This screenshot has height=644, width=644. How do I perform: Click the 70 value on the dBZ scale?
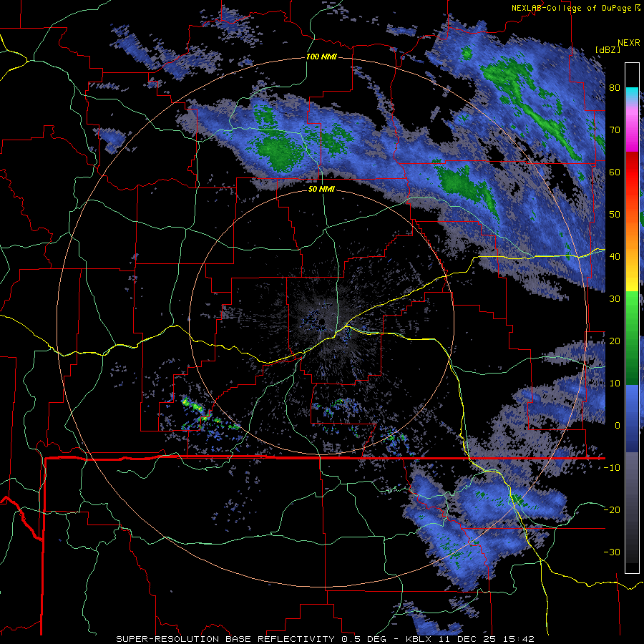(615, 130)
